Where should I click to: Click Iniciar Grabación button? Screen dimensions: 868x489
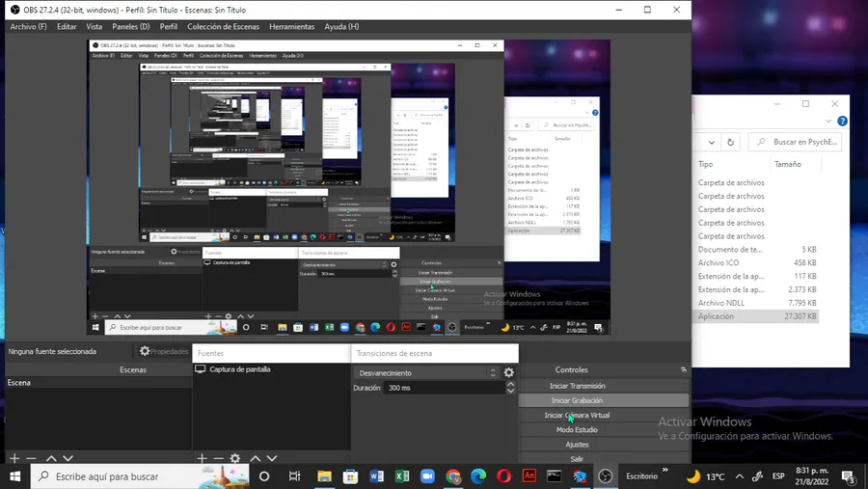tap(577, 400)
